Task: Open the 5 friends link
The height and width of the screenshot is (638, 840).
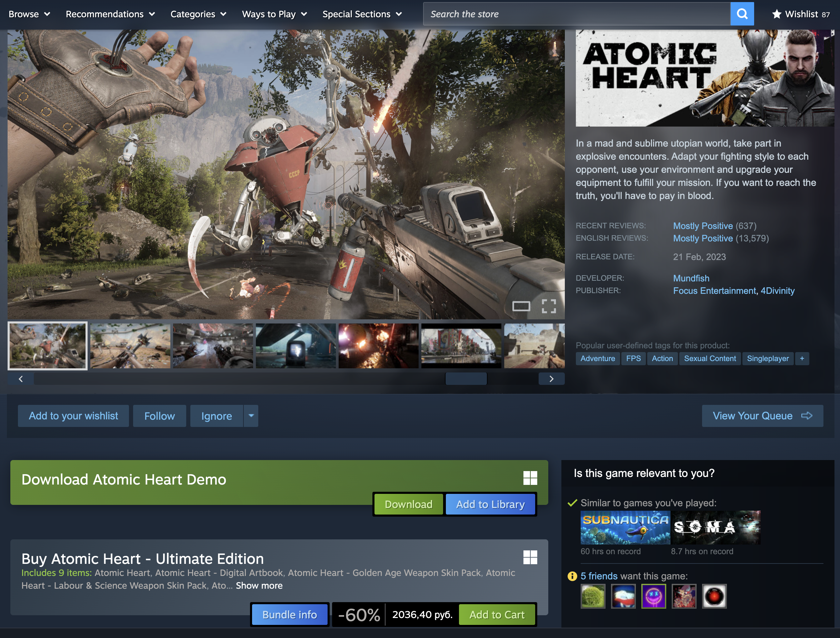Action: tap(599, 576)
